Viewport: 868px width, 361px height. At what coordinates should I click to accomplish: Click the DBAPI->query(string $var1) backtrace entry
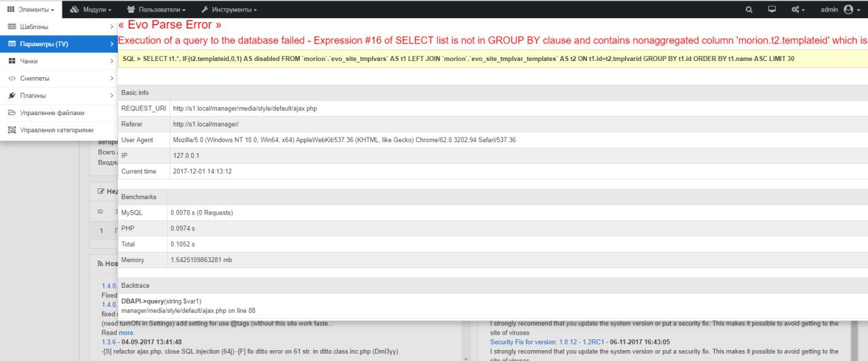pyautogui.click(x=161, y=301)
